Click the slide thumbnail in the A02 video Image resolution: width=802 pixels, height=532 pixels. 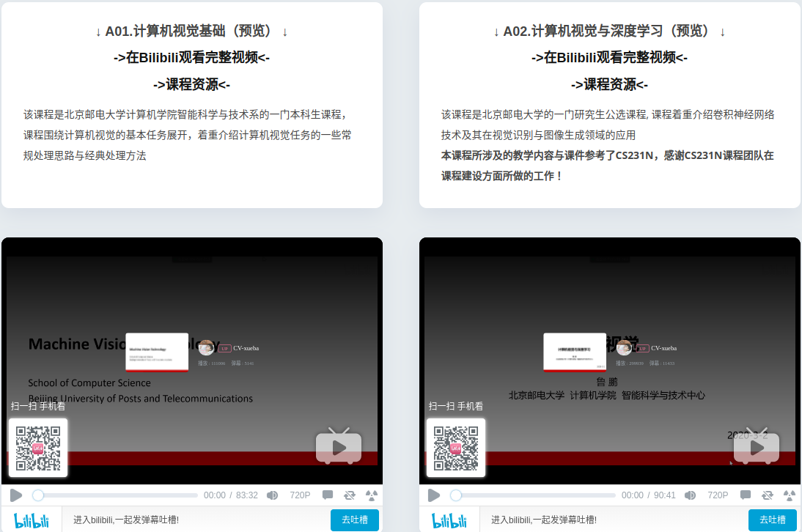575,352
